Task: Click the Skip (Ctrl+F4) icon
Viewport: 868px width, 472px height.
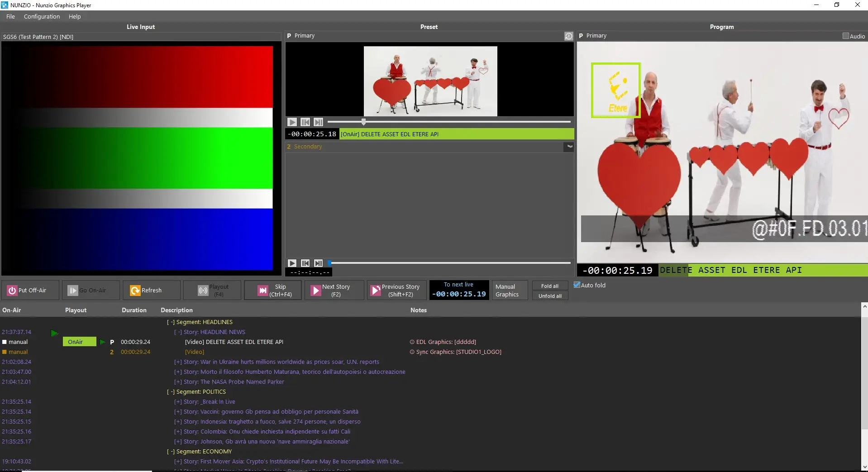Action: (263, 291)
